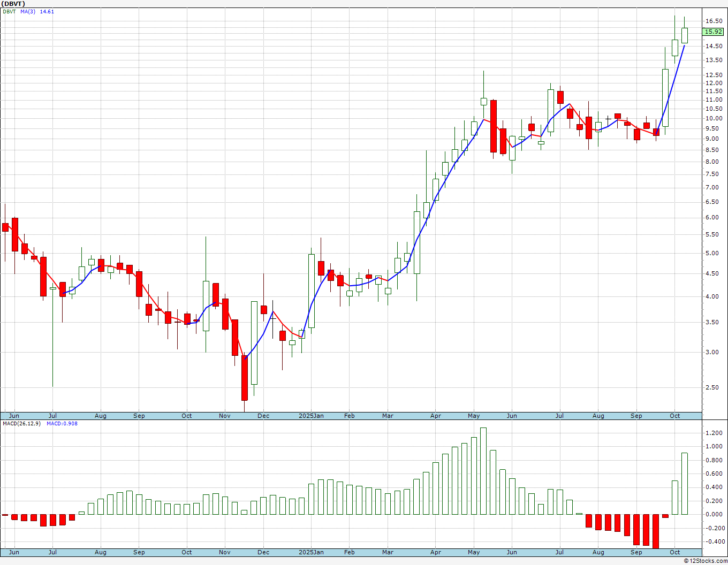Select the 13.50 price axis label

714,60
